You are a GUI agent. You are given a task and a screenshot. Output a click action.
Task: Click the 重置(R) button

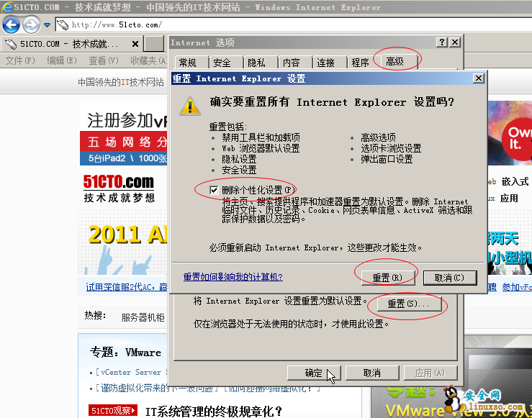387,278
